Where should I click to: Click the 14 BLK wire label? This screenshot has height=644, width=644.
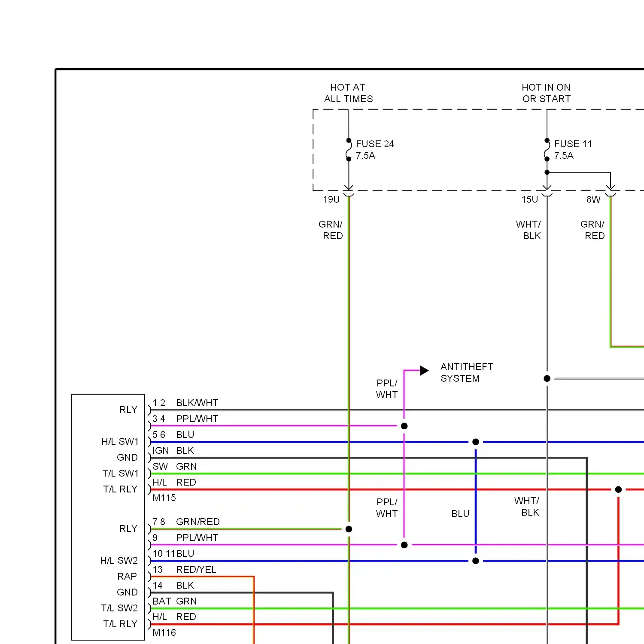tap(173, 586)
